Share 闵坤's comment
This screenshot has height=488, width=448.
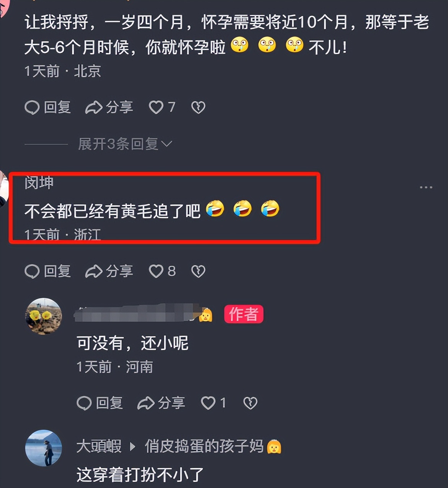(x=109, y=271)
